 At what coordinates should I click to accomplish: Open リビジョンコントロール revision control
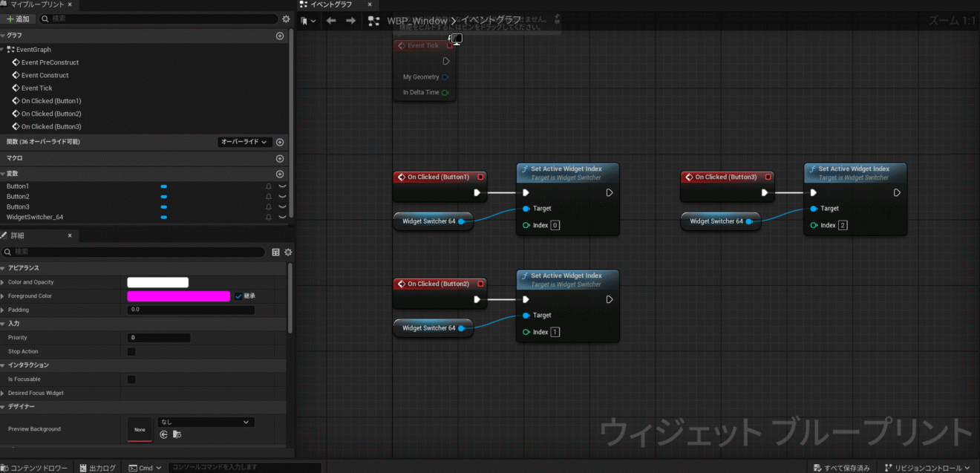930,468
